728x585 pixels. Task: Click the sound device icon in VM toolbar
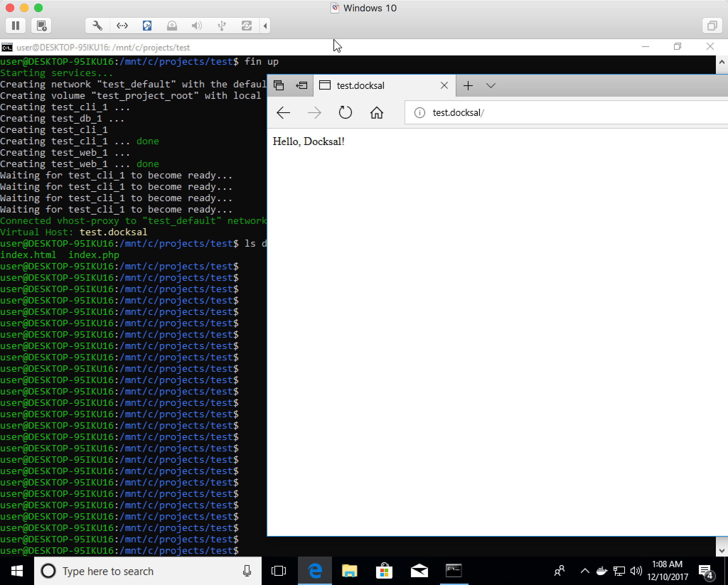(196, 25)
